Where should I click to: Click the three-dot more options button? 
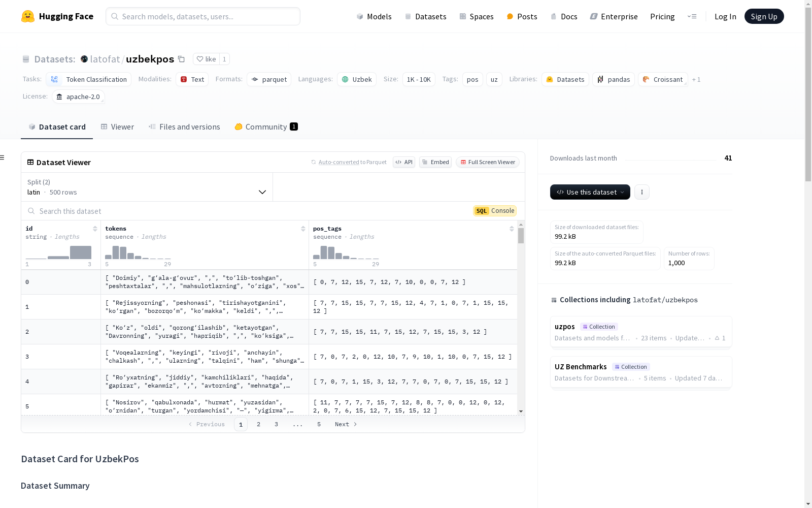coord(642,192)
